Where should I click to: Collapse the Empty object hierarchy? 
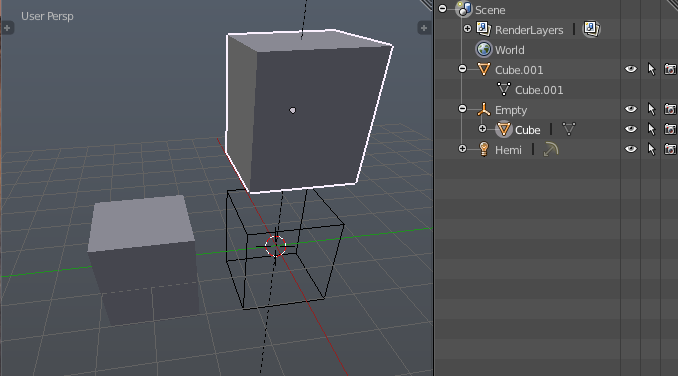coord(462,109)
